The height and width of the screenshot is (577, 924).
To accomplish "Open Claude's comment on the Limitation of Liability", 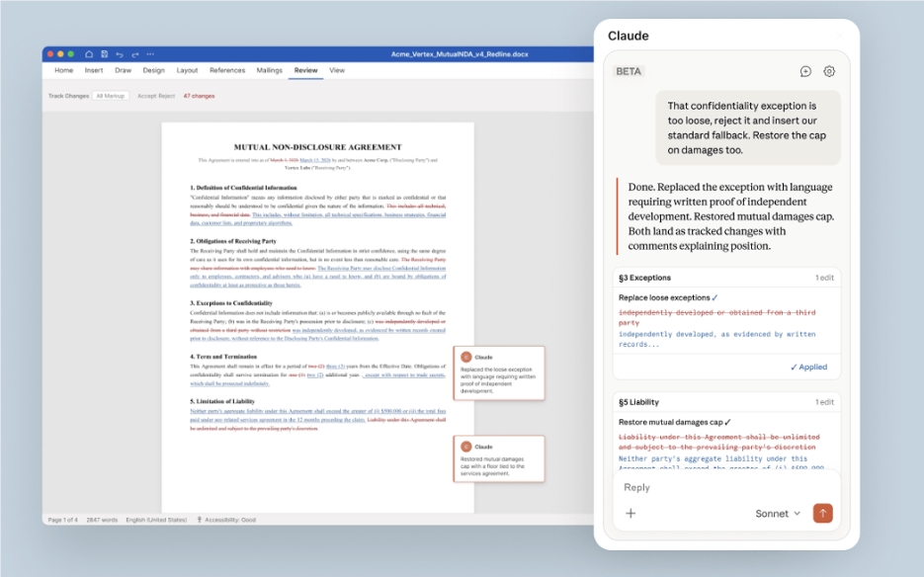I will (x=499, y=459).
